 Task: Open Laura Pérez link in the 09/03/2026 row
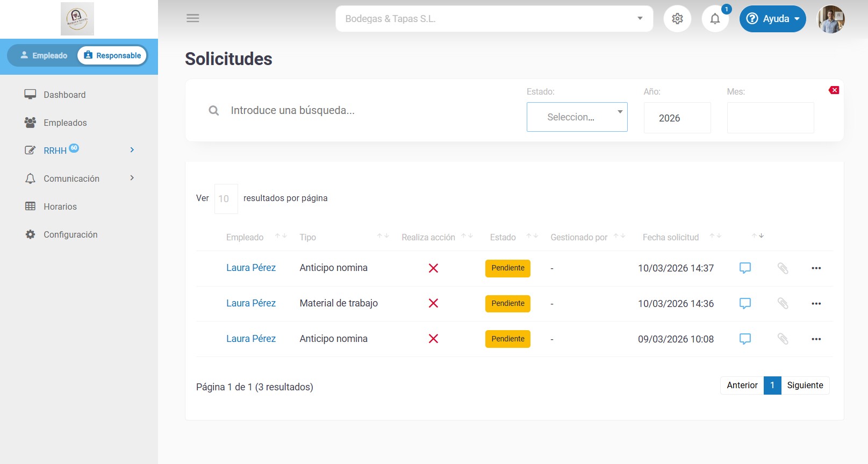tap(251, 339)
